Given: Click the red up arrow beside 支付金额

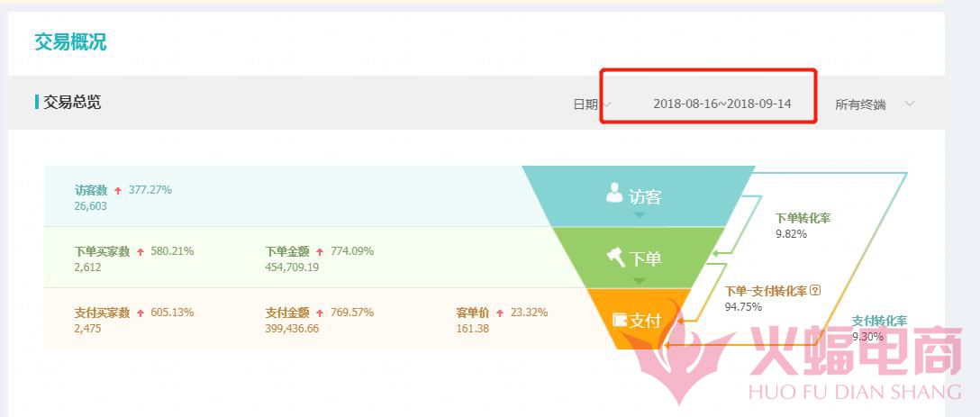Looking at the screenshot, I should (321, 313).
